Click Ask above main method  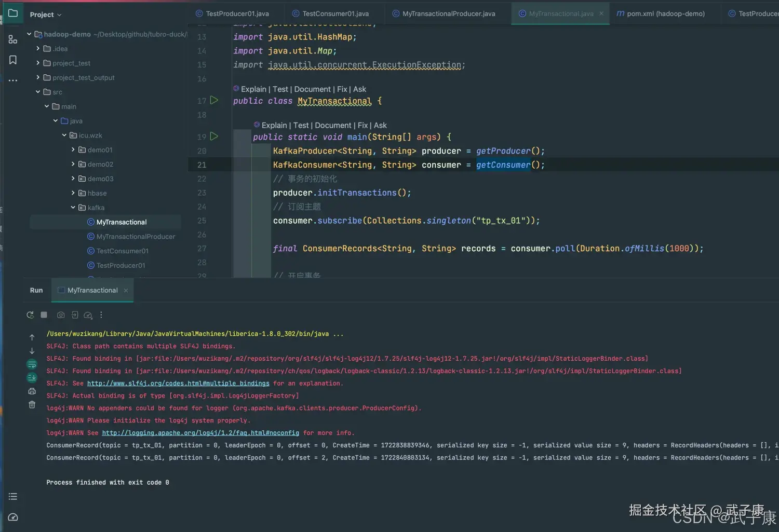(380, 125)
